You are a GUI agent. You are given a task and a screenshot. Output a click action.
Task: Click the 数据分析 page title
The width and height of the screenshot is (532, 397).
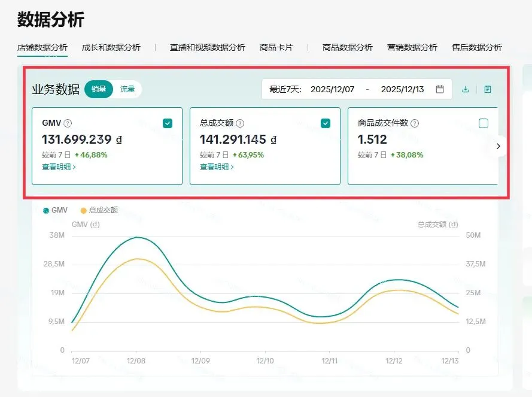pyautogui.click(x=50, y=19)
